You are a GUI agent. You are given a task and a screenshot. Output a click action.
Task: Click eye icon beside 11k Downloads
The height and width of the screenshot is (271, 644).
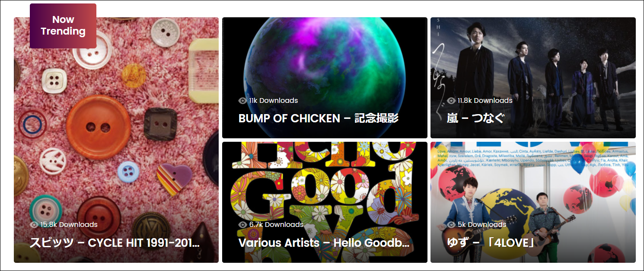(x=242, y=101)
